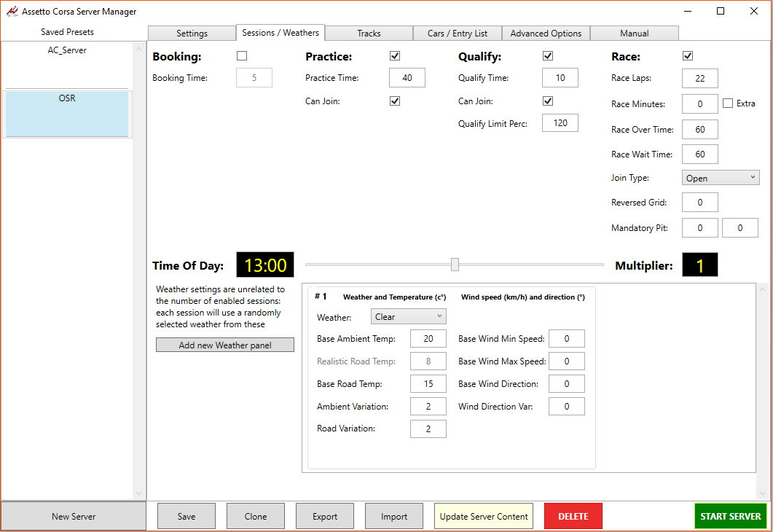The width and height of the screenshot is (773, 532).
Task: Open the Join Type dropdown
Action: point(721,178)
